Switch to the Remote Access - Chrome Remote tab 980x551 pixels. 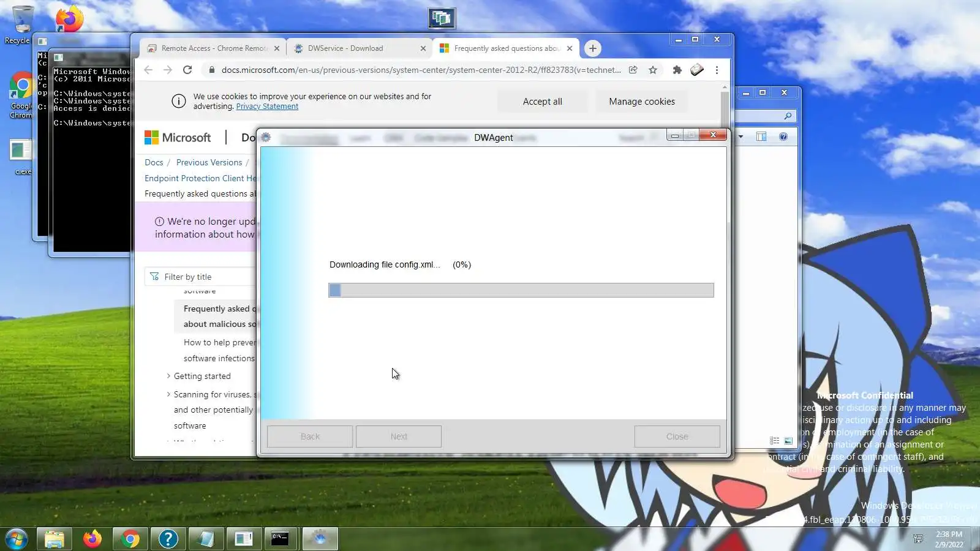coord(213,48)
